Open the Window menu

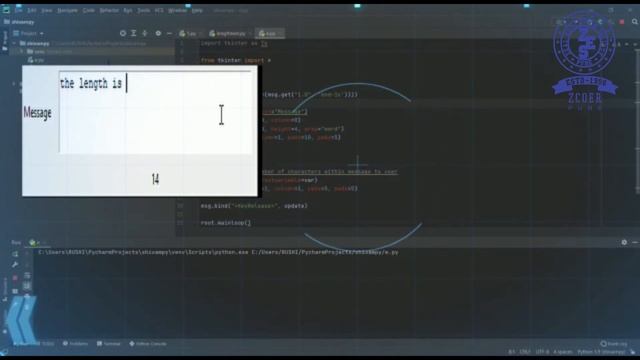pyautogui.click(x=178, y=11)
